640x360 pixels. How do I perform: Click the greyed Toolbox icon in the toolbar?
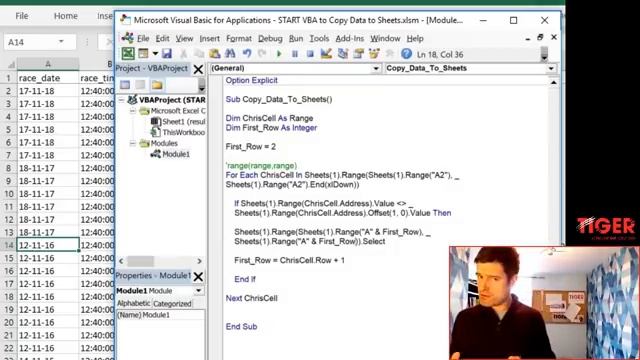tap(390, 53)
